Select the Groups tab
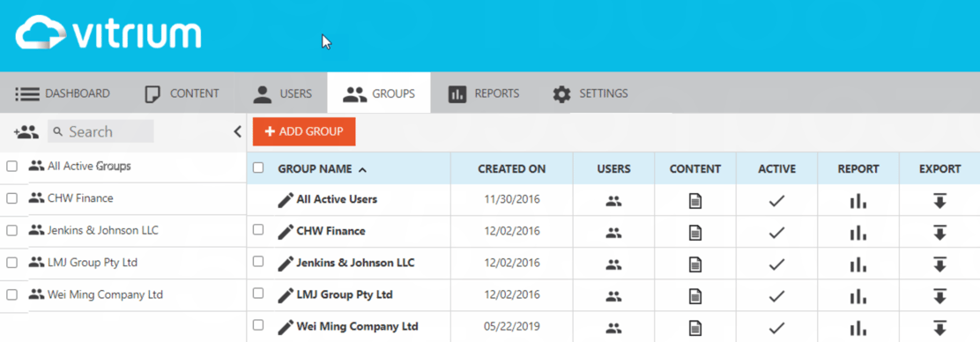The image size is (980, 342). point(379,93)
